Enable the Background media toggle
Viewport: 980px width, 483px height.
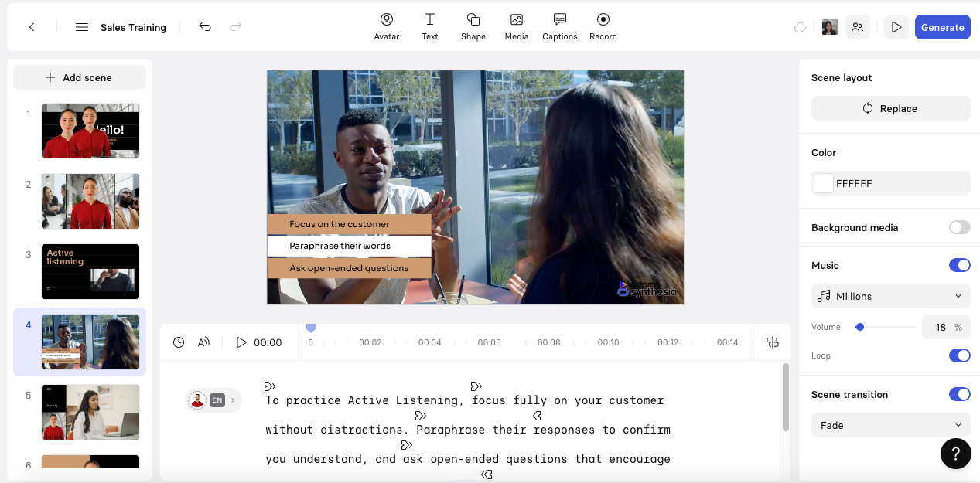click(x=959, y=227)
